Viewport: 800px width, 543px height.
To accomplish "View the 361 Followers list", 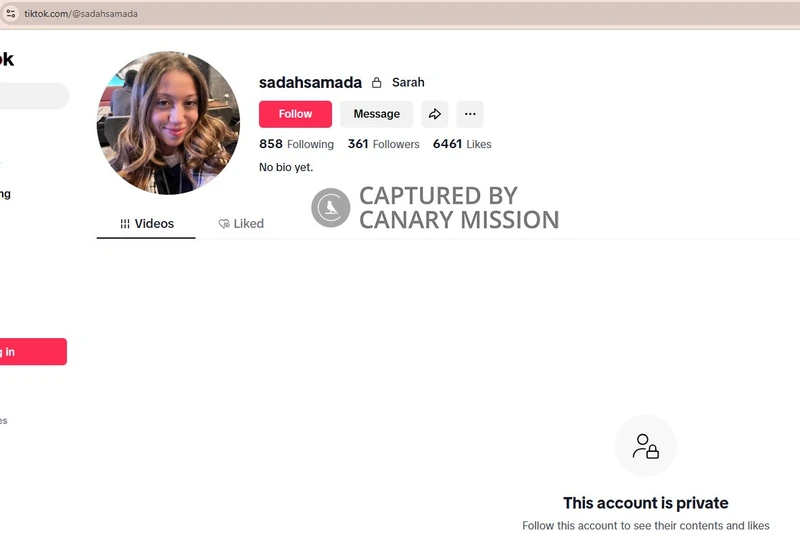I will click(x=384, y=144).
